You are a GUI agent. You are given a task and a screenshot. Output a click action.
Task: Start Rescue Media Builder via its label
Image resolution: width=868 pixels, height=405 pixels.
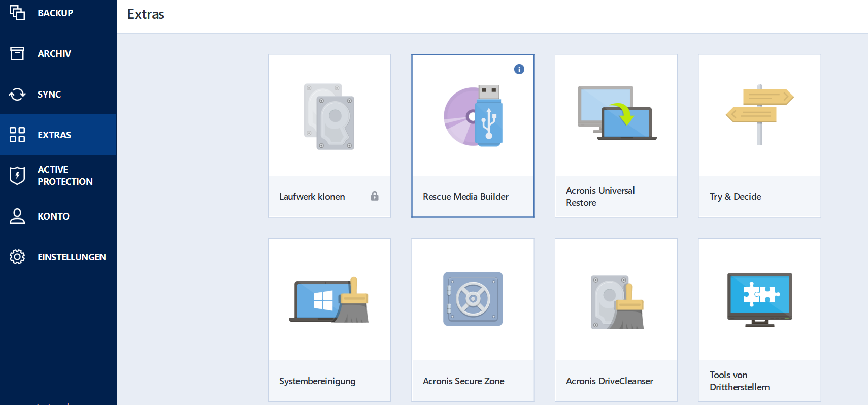tap(465, 197)
